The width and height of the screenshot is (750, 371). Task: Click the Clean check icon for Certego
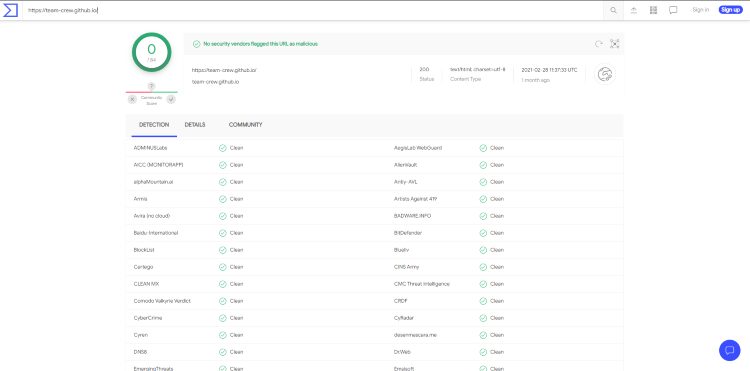point(222,267)
